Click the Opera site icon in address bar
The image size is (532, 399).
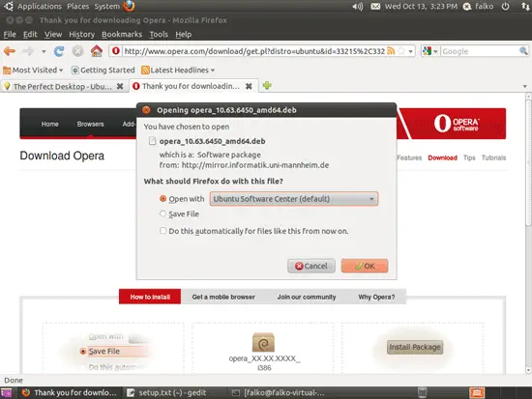(x=116, y=51)
